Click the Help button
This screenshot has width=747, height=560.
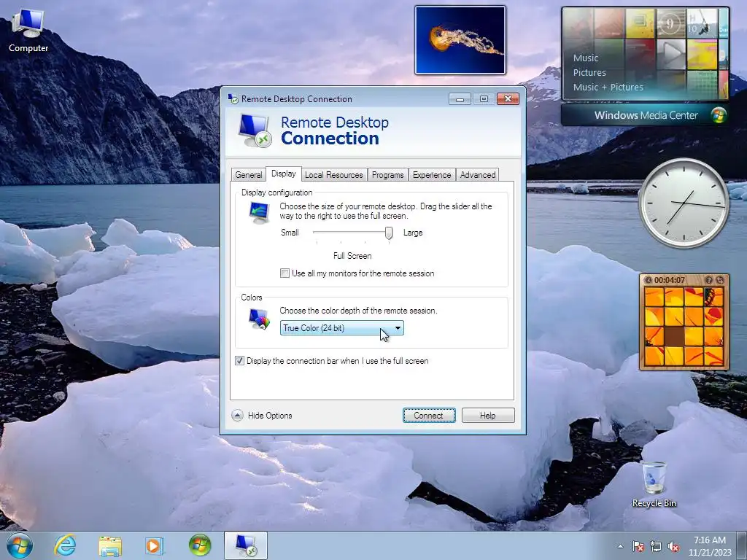click(488, 415)
